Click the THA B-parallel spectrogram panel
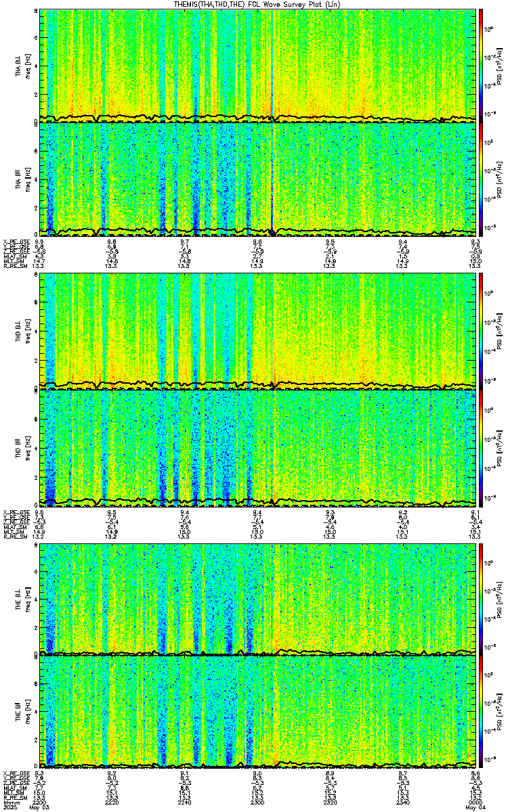 pos(258,179)
